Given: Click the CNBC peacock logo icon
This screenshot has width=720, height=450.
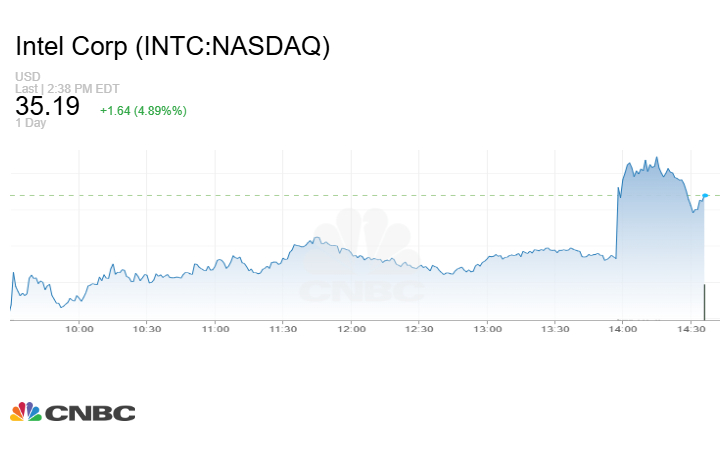Looking at the screenshot, I should [x=25, y=411].
